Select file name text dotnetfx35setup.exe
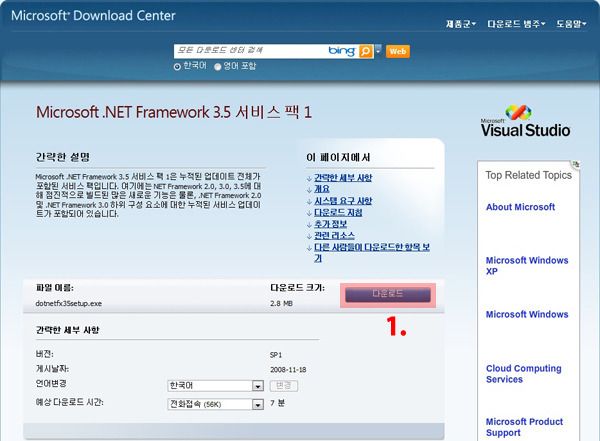Viewport: 600px width, 441px height. (x=68, y=304)
